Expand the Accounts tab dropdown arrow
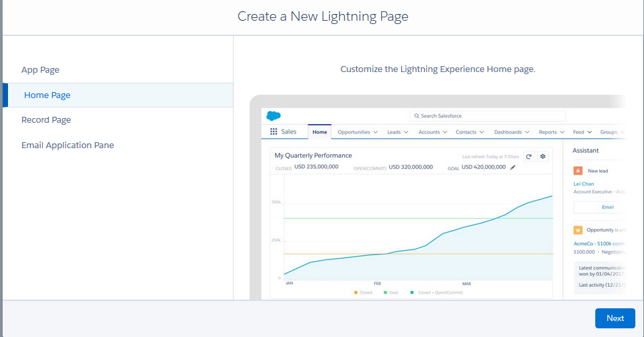The width and height of the screenshot is (644, 337). (x=444, y=132)
